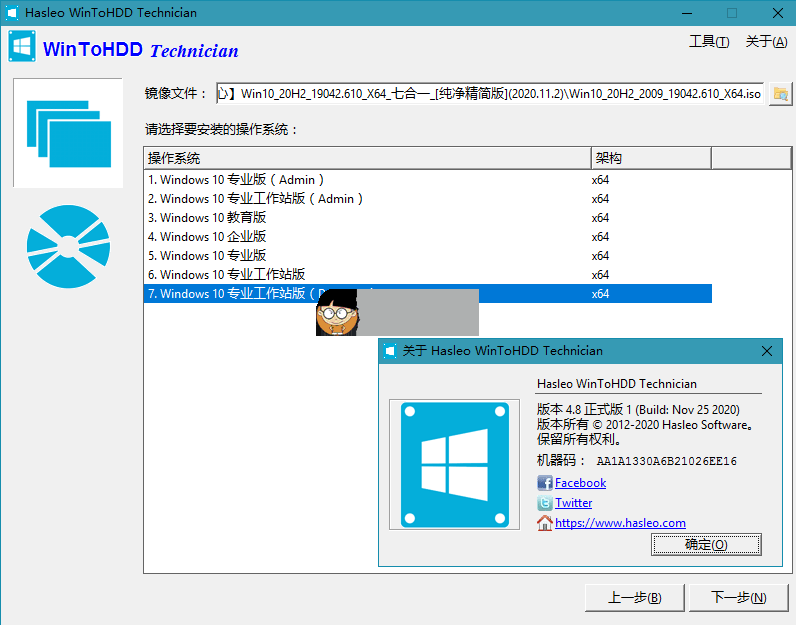796x625 pixels.
Task: Open the Facebook link
Action: (x=580, y=483)
